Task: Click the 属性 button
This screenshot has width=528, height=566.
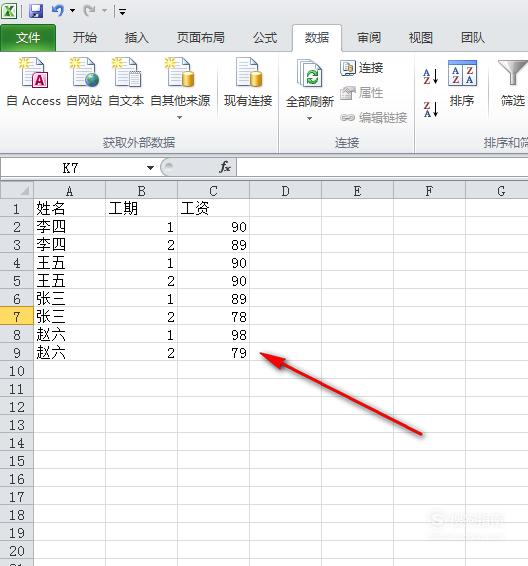Action: tap(362, 93)
